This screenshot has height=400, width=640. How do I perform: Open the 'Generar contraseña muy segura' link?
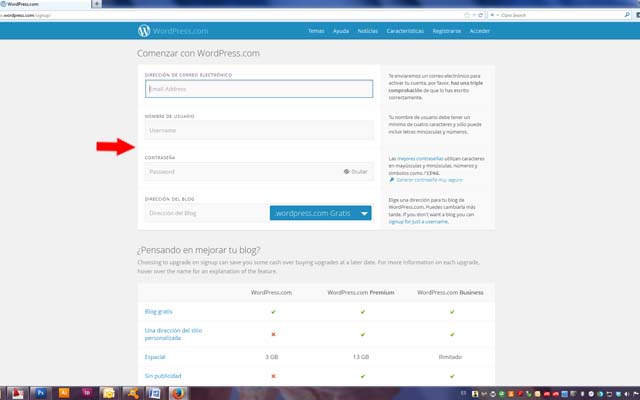[x=428, y=179]
